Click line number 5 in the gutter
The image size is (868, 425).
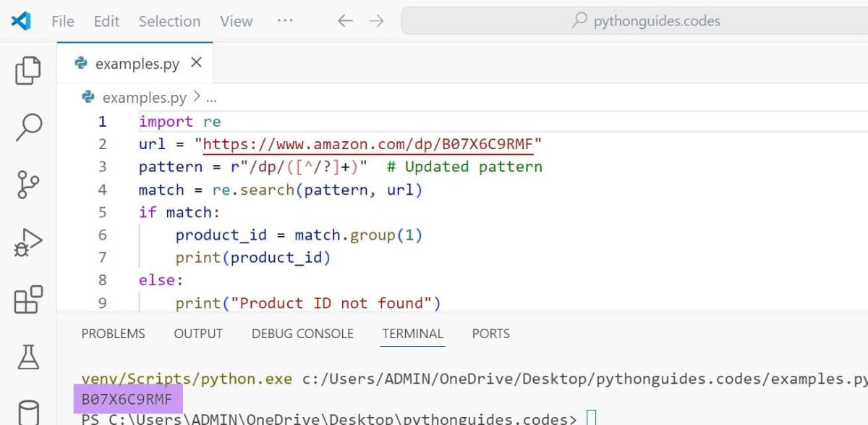point(102,212)
